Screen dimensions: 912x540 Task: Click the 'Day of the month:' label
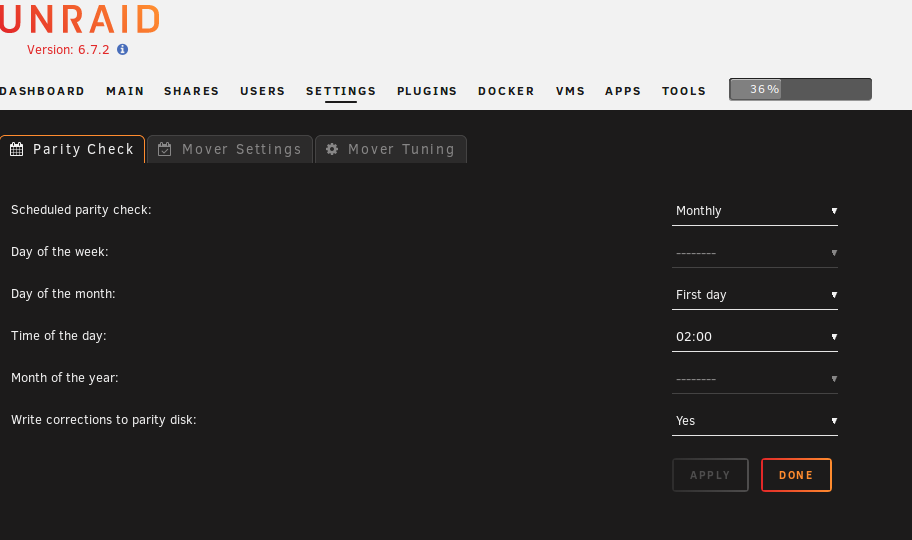(63, 294)
